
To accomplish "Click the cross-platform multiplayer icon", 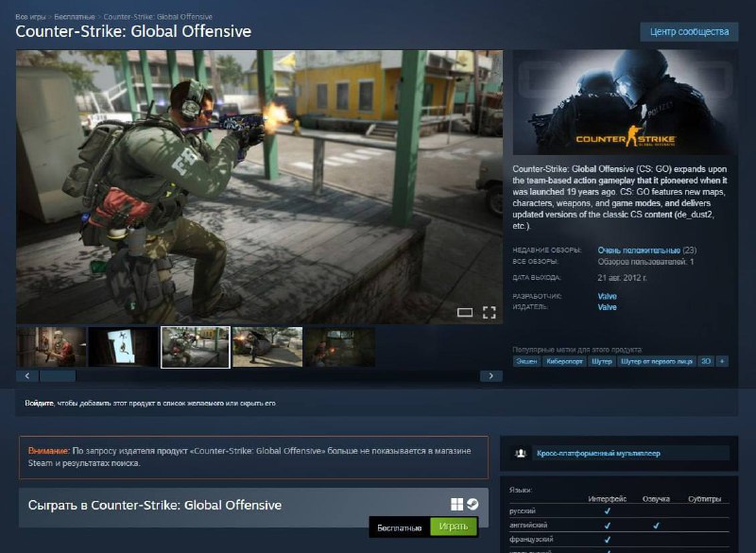I will pos(521,454).
